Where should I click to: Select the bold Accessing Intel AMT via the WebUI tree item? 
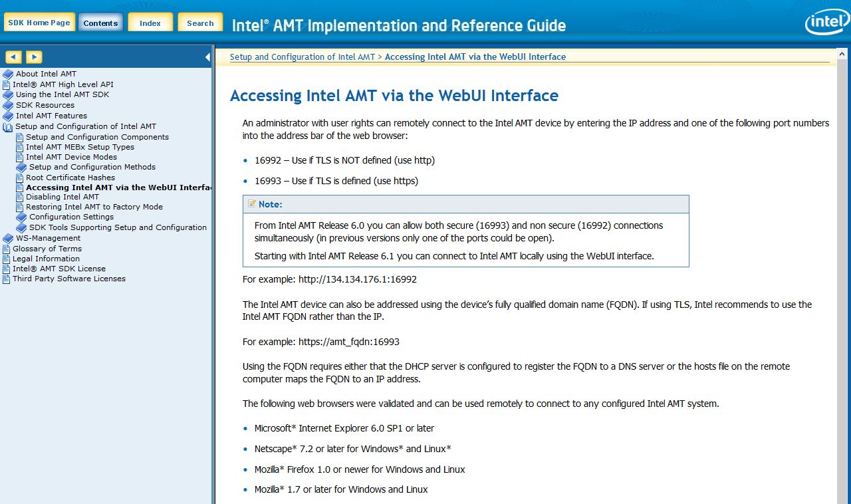[x=118, y=188]
